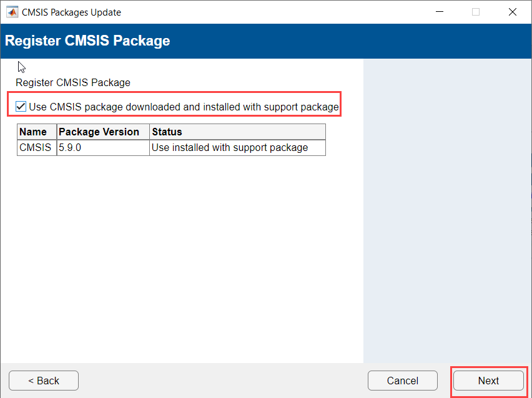This screenshot has width=532, height=398.
Task: Click the small Register CMSIS Package label
Action: 73,82
